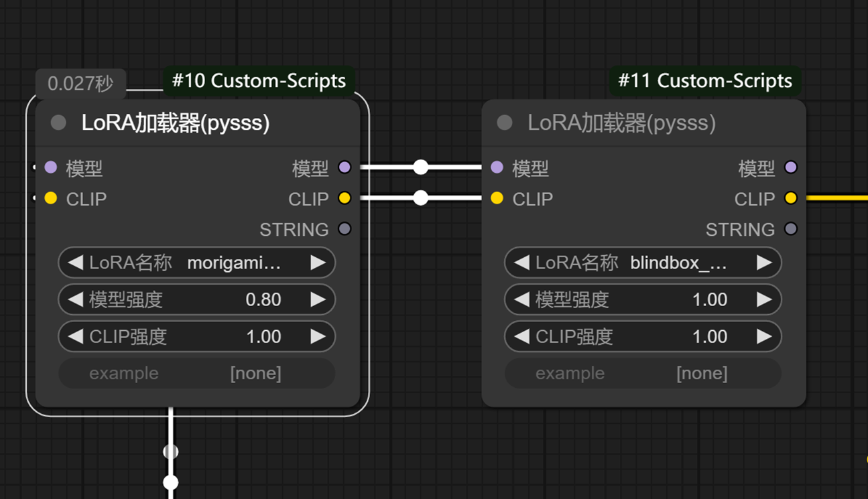Click the 0.027秒 execution time badge
The width and height of the screenshot is (868, 499).
[80, 83]
